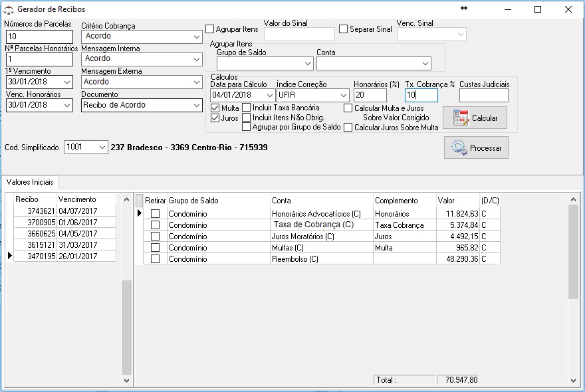This screenshot has height=392, width=585.
Task: Click the Números de Parcelas field
Action: coord(39,37)
